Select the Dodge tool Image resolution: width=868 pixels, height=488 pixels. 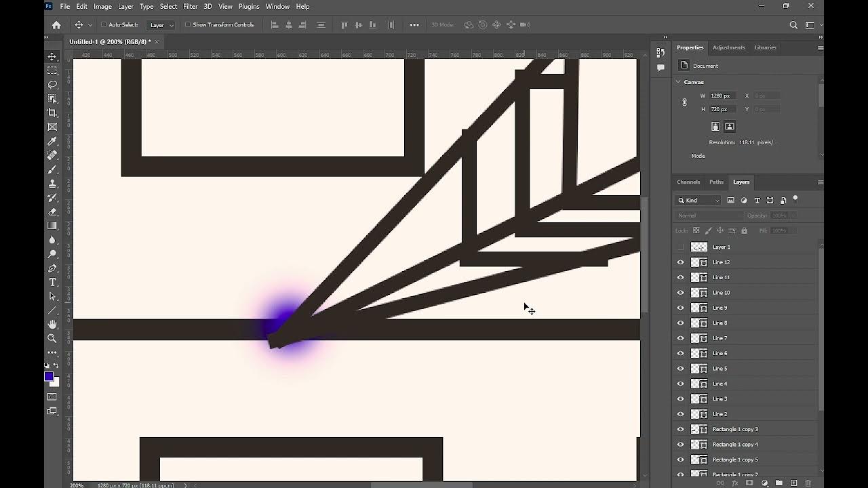tap(52, 254)
